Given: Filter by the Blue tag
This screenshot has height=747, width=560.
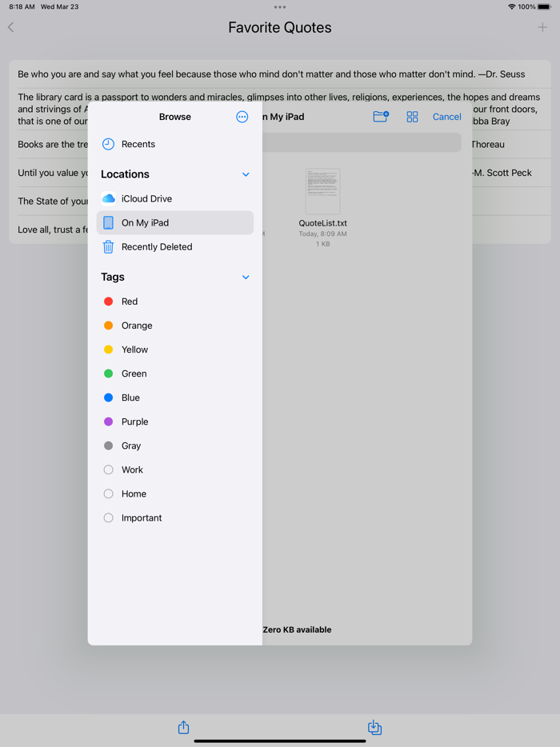Looking at the screenshot, I should coord(130,397).
